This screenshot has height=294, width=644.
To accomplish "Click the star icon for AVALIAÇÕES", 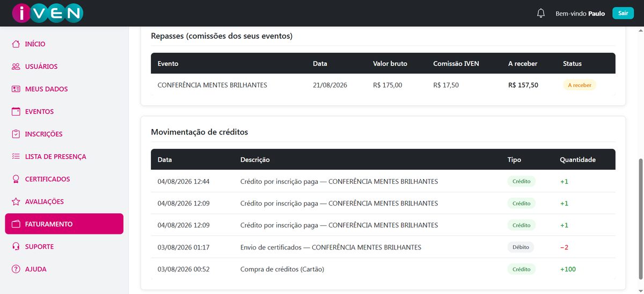I will click(x=16, y=202).
